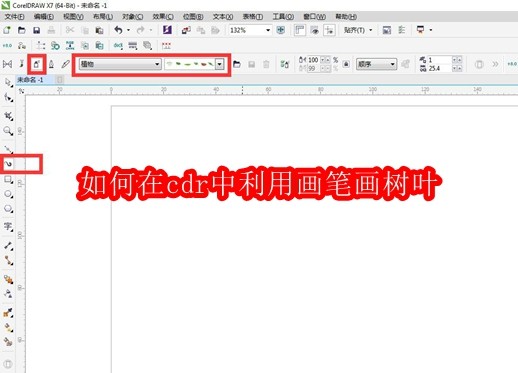Switch to the 未命名 -1 document tab
This screenshot has width=518, height=373.
pos(30,80)
